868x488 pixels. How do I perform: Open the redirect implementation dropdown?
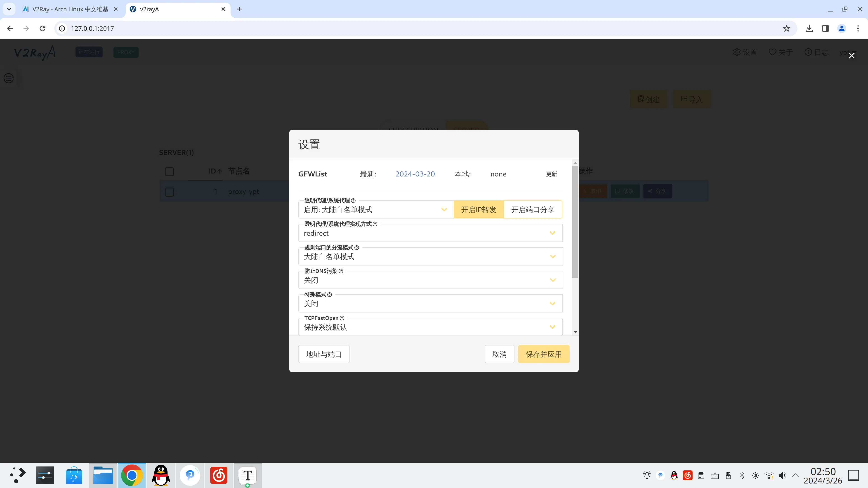pos(430,233)
